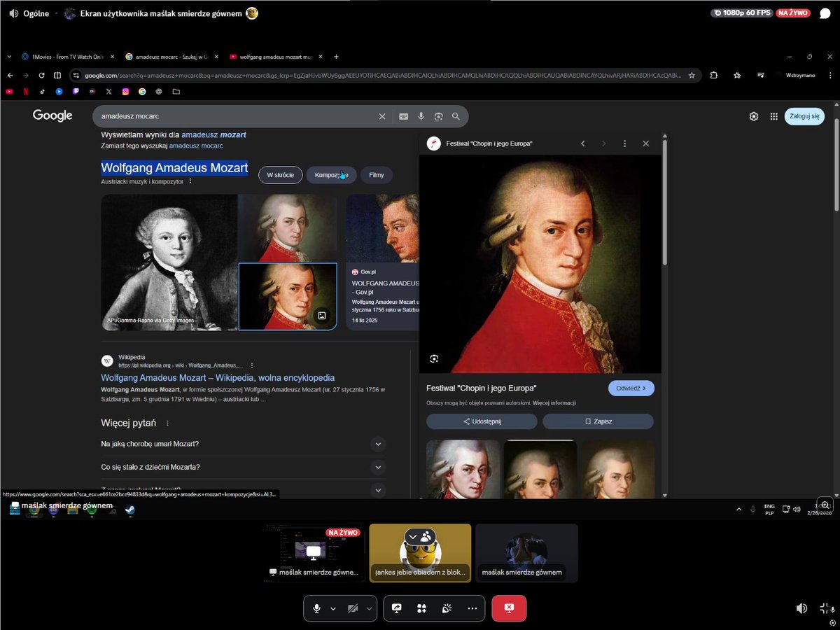840x630 pixels.
Task: Open Wikipedia result three-dot menu
Action: (252, 365)
